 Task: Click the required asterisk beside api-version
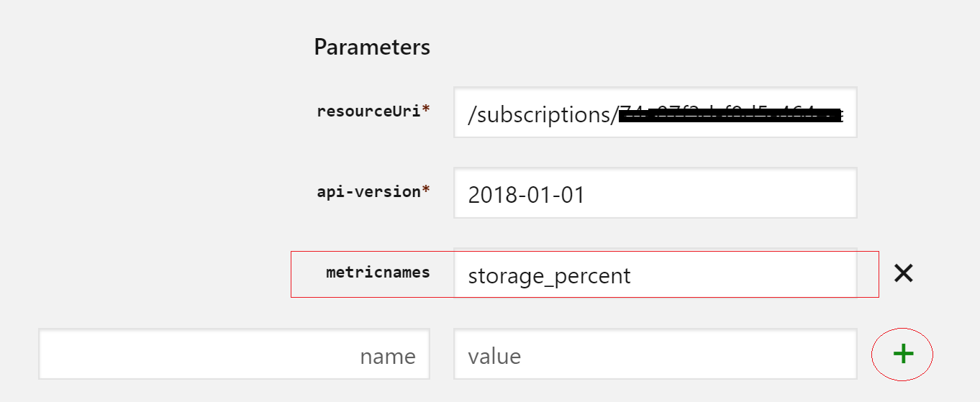tap(426, 190)
